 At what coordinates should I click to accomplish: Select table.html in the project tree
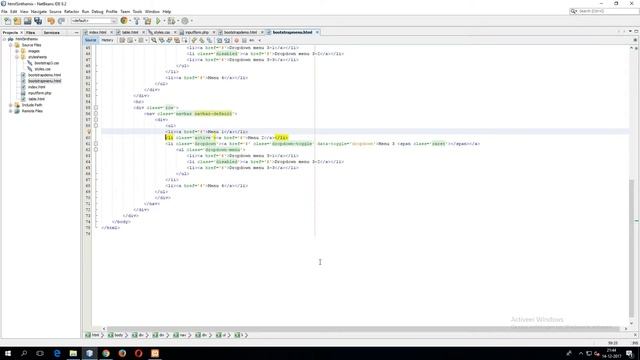pos(36,99)
